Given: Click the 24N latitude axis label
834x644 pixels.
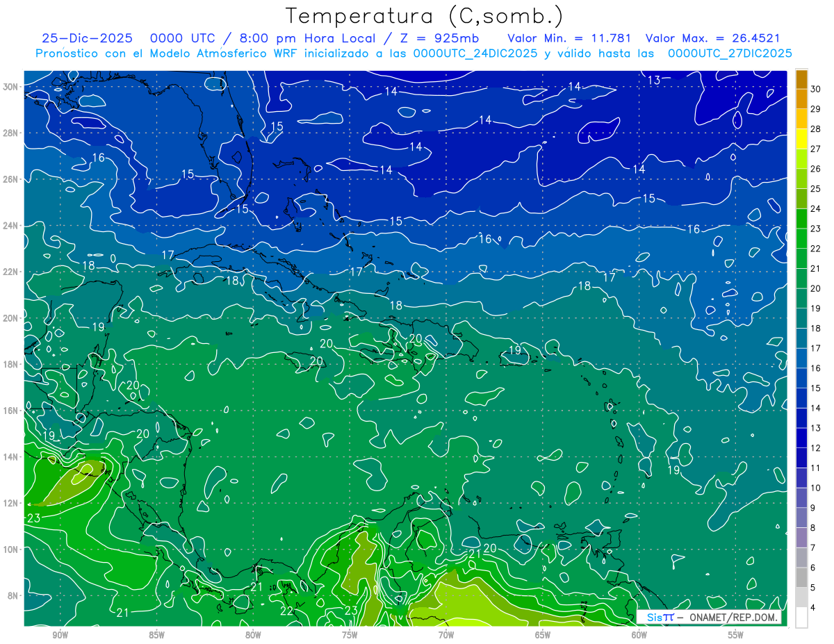Looking at the screenshot, I should pos(11,225).
